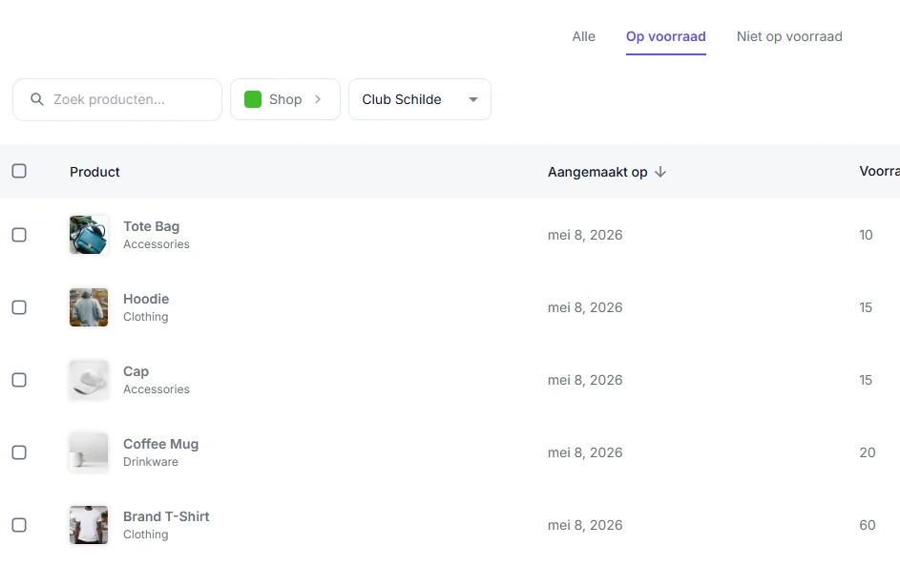Click the Hoodie product name
The image size is (900, 588).
point(146,299)
